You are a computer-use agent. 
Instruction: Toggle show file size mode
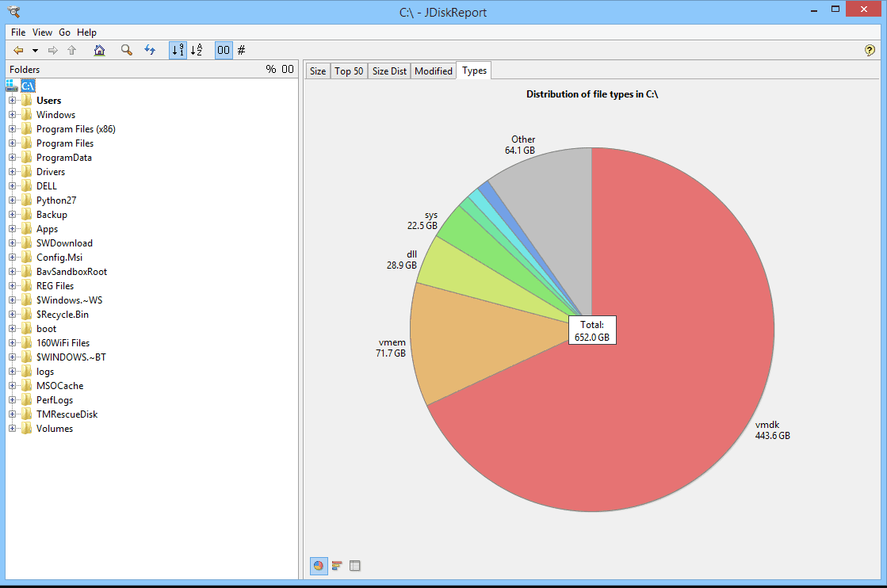(224, 50)
